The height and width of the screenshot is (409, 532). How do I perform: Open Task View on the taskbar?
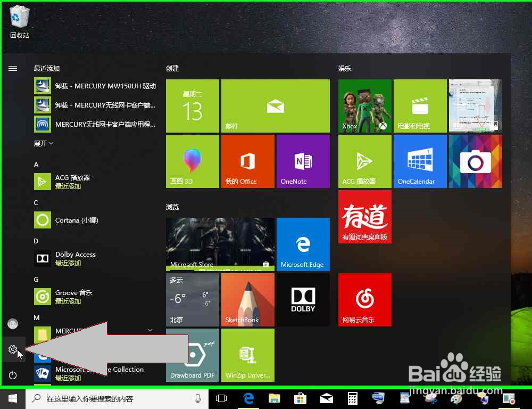(221, 398)
